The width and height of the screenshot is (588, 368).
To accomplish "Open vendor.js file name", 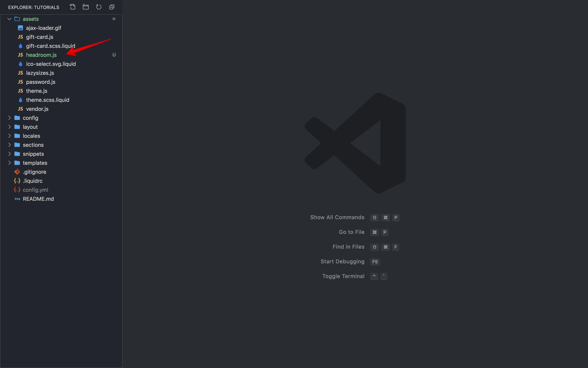I will pyautogui.click(x=37, y=109).
